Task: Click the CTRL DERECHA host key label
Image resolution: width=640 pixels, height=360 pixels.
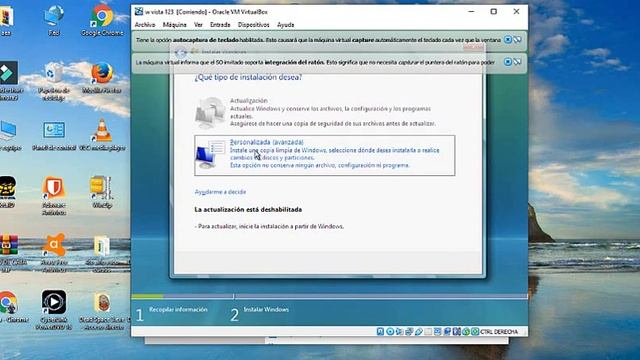Action: click(x=499, y=331)
